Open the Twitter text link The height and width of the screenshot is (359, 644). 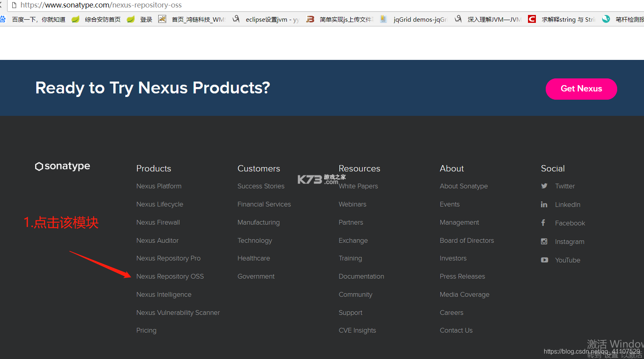[x=565, y=186]
